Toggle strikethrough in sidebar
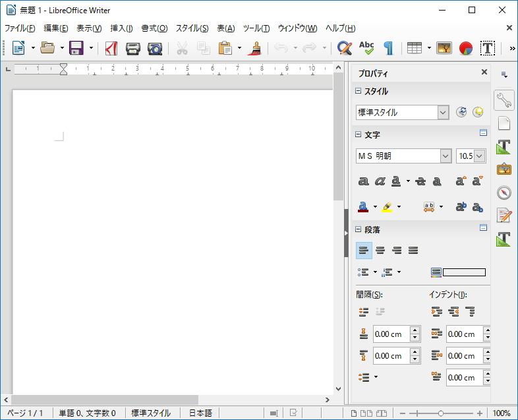Image resolution: width=518 pixels, height=420 pixels. [420, 181]
